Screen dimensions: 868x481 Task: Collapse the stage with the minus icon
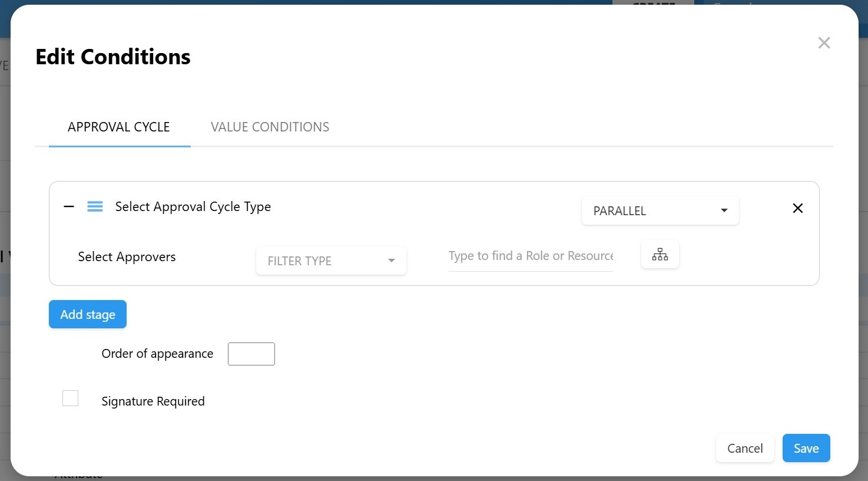tap(69, 207)
